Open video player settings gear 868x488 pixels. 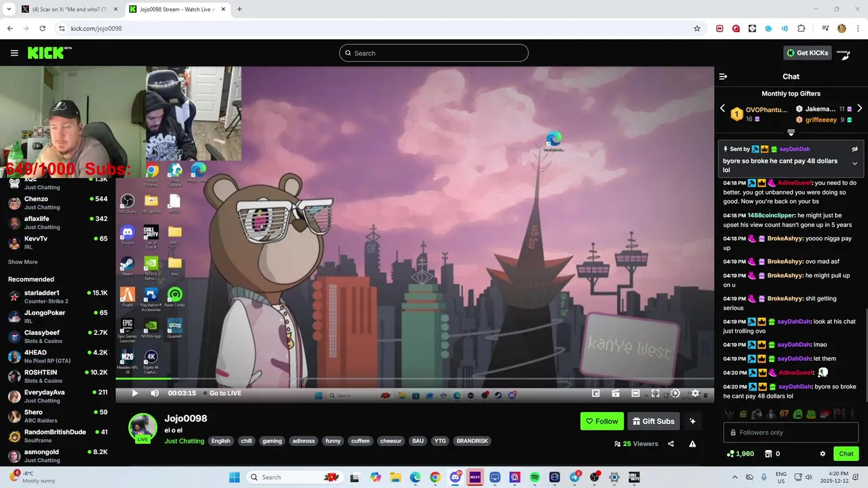[695, 393]
